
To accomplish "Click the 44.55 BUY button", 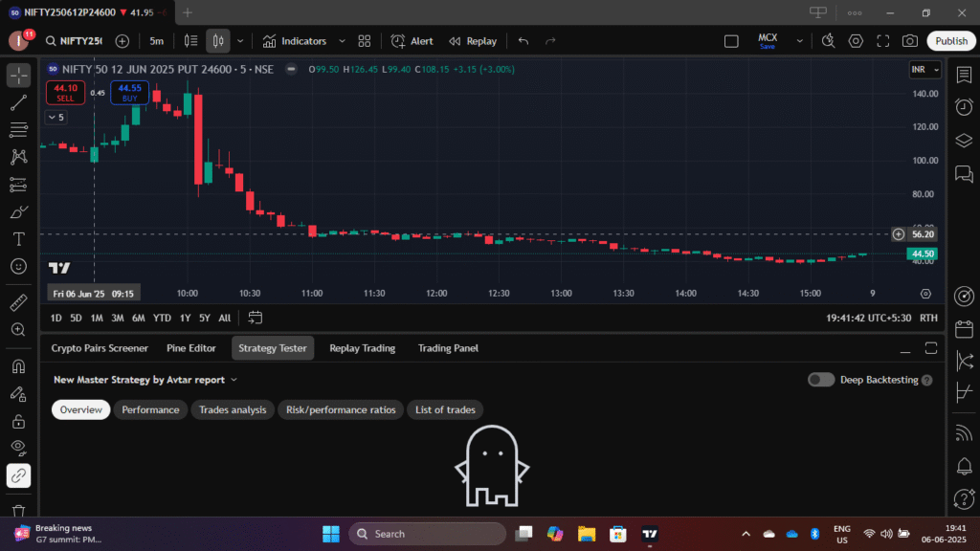I will pyautogui.click(x=129, y=93).
